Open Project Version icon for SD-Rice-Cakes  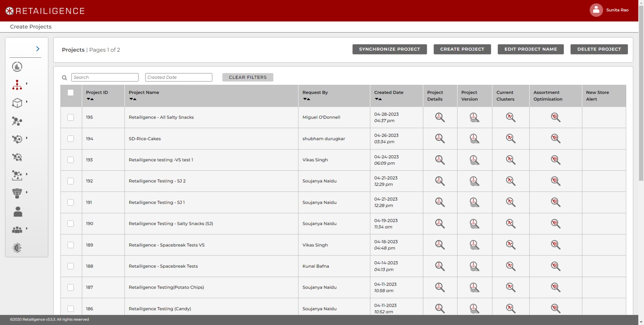tap(474, 139)
